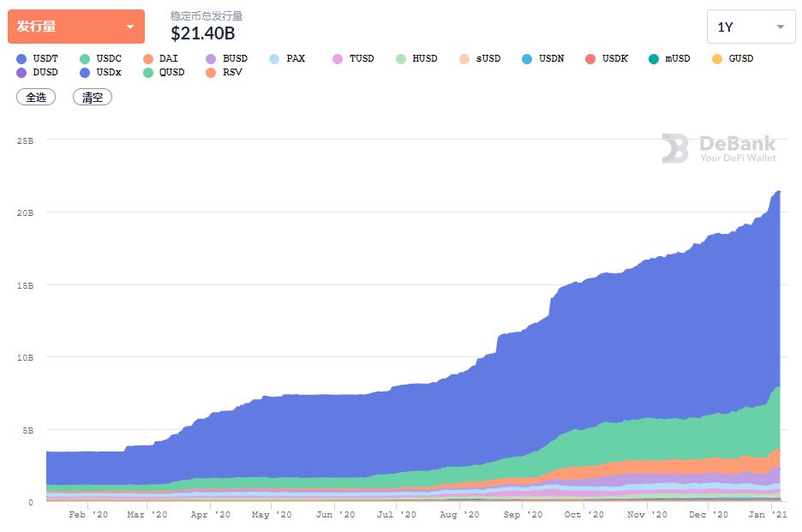This screenshot has height=532, width=802.
Task: Click the TUSD legend marker icon
Action: 338,59
